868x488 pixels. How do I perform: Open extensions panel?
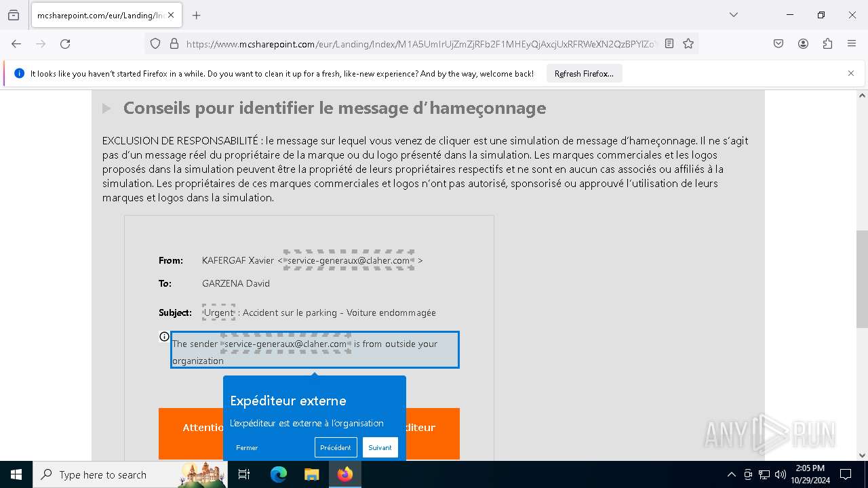point(827,43)
